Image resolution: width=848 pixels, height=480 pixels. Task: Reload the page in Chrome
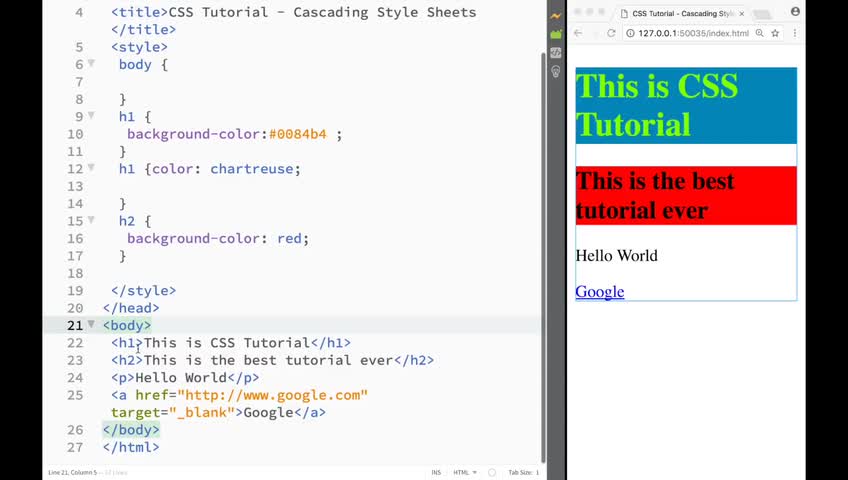point(611,33)
